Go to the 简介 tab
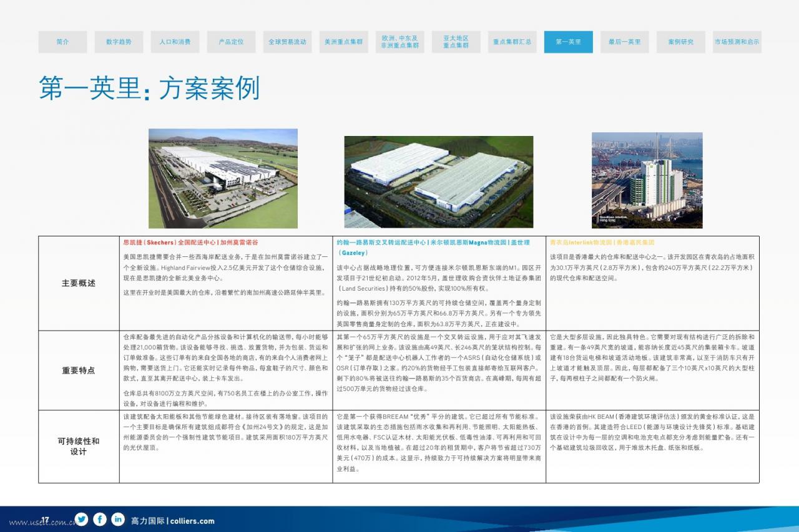The width and height of the screenshot is (799, 532). pos(62,42)
